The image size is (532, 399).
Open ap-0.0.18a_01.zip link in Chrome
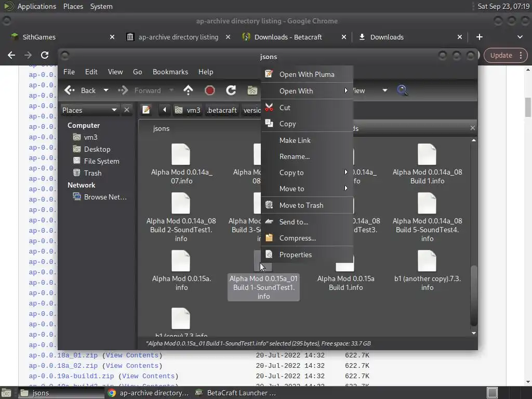63,355
